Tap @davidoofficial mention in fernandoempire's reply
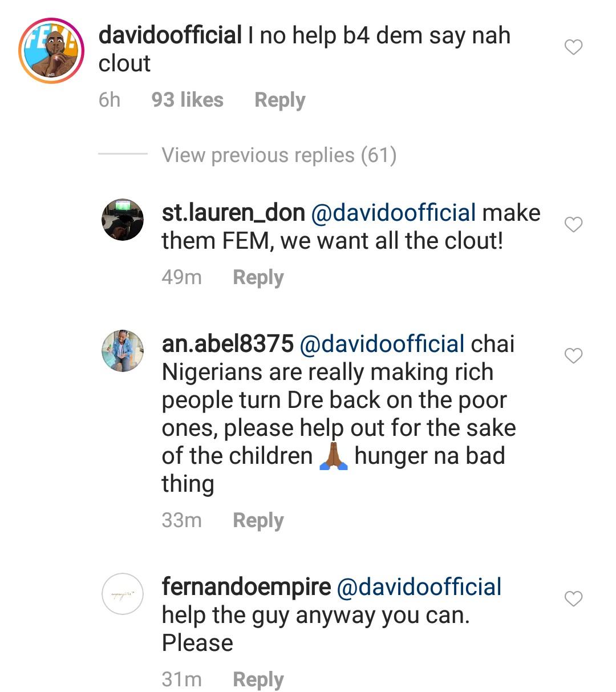Image resolution: width=616 pixels, height=692 pixels. point(419,587)
